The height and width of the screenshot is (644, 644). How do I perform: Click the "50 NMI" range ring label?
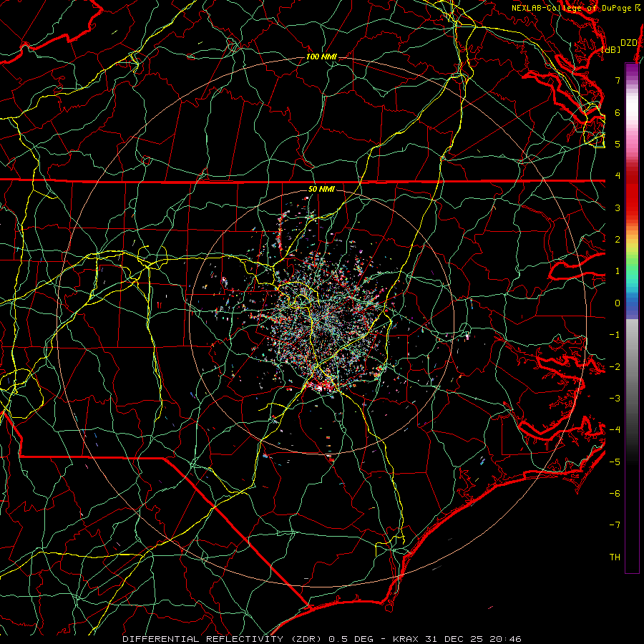tap(321, 189)
